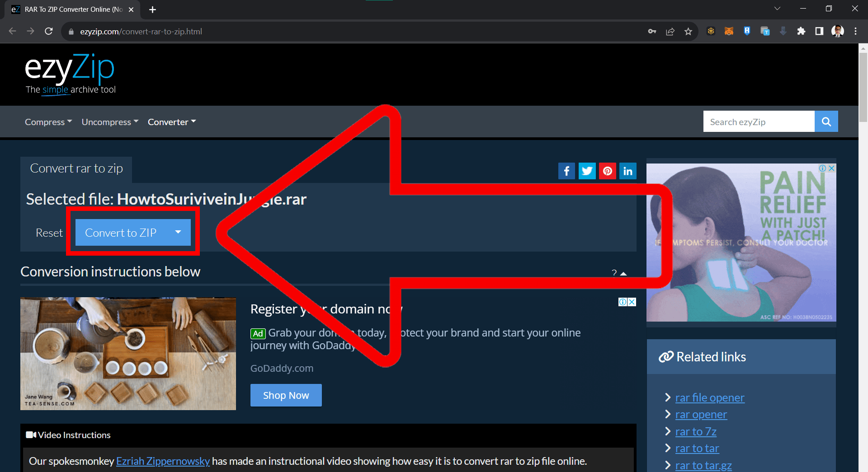Click the Convert to ZIP button
This screenshot has width=868, height=472.
(121, 233)
